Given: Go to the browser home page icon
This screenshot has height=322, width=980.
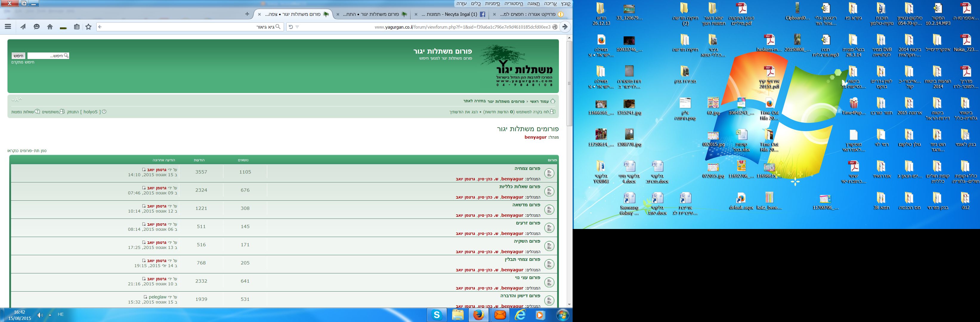Looking at the screenshot, I should click(50, 27).
